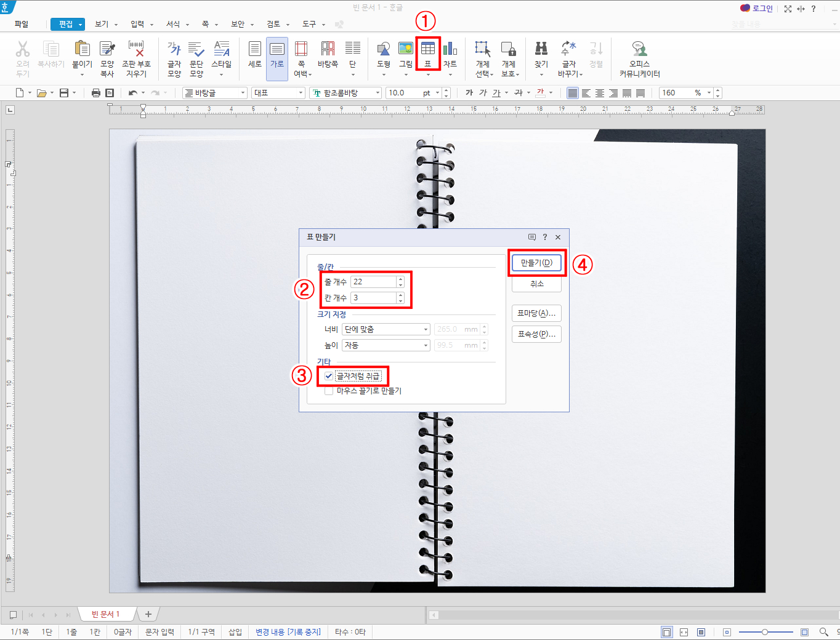Viewport: 840px width, 640px height.
Task: Add new document tab with plus button
Action: coord(148,614)
